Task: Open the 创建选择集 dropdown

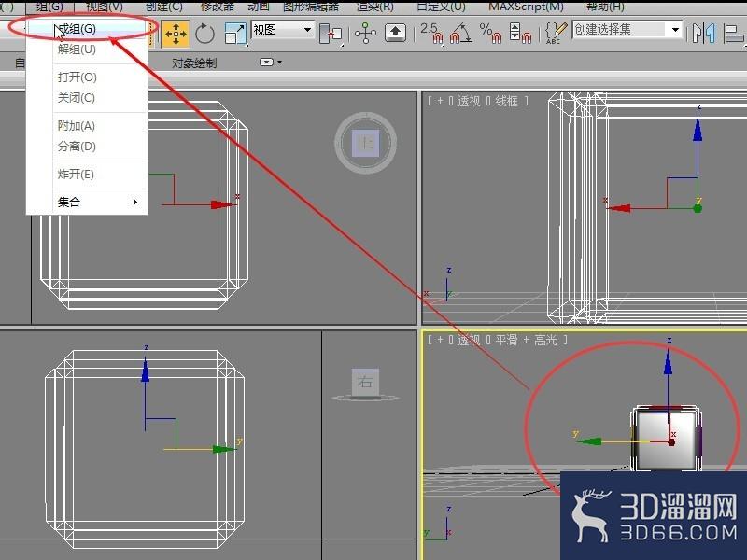Action: click(627, 30)
